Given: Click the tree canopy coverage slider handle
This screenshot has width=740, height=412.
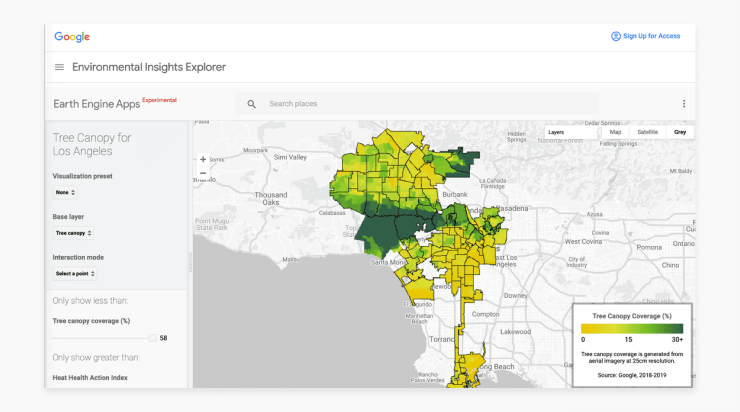Looking at the screenshot, I should point(152,338).
